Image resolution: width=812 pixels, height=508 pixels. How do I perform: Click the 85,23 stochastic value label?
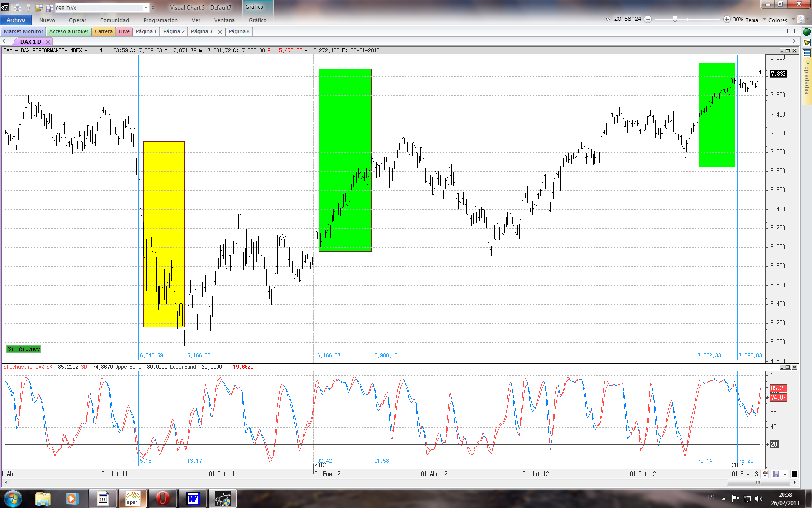[x=778, y=388]
